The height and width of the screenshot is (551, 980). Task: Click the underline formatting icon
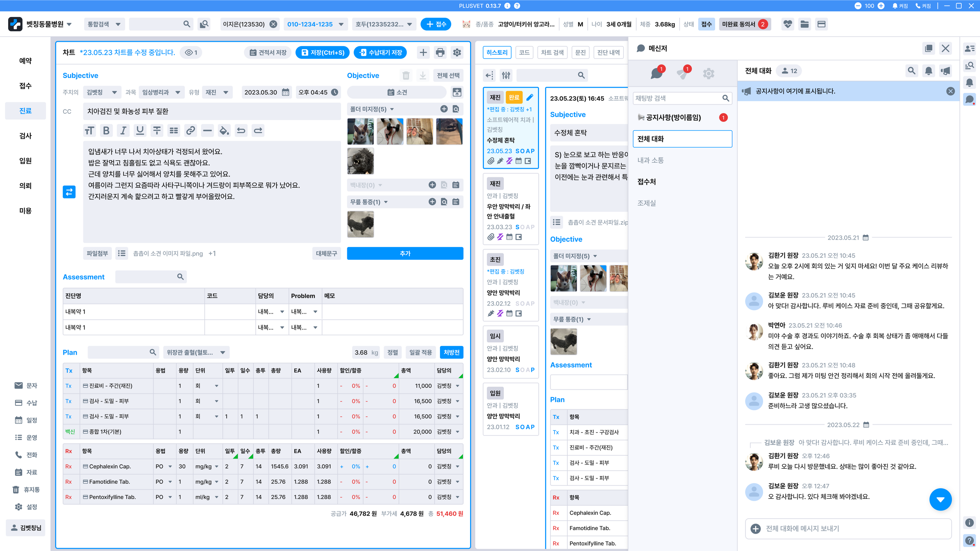point(140,131)
